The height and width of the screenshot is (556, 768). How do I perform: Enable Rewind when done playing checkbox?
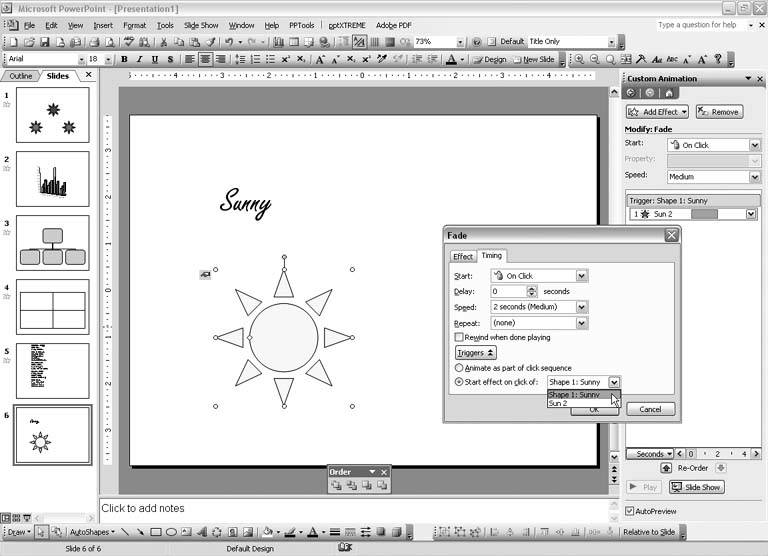click(459, 338)
